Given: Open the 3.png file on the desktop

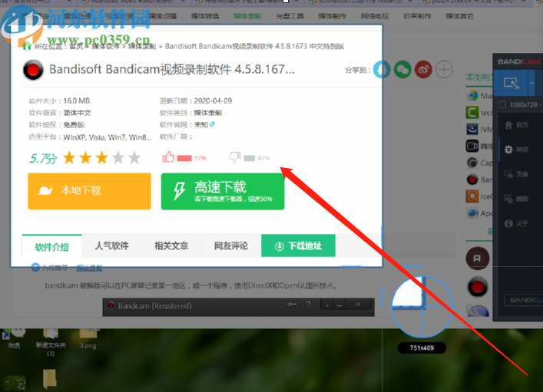Looking at the screenshot, I should point(88,338).
